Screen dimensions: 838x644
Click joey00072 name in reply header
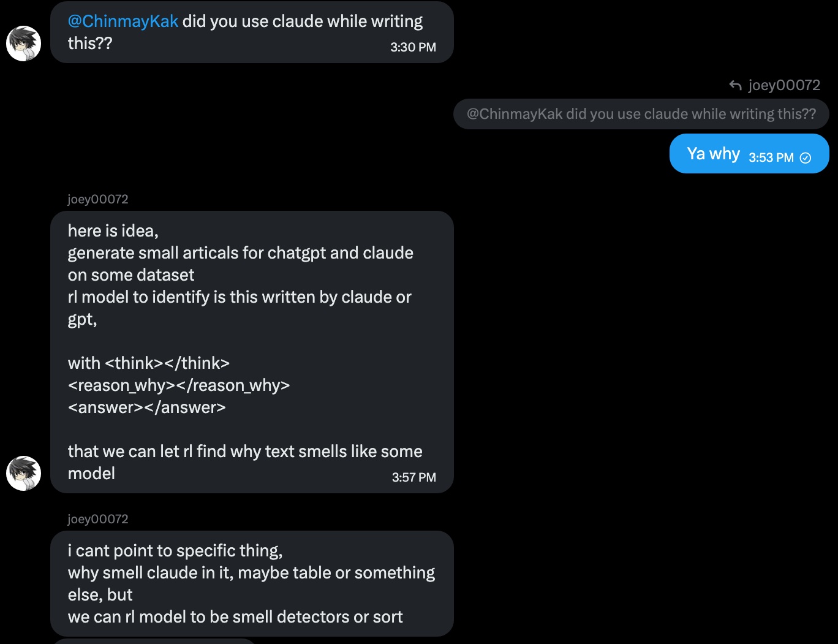click(784, 85)
